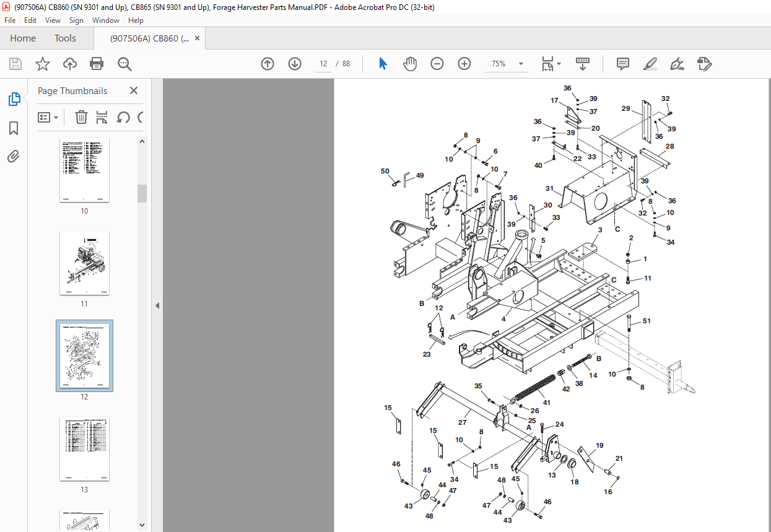Click thumbnails scrollbar down arrow
771x532 pixels.
142,525
